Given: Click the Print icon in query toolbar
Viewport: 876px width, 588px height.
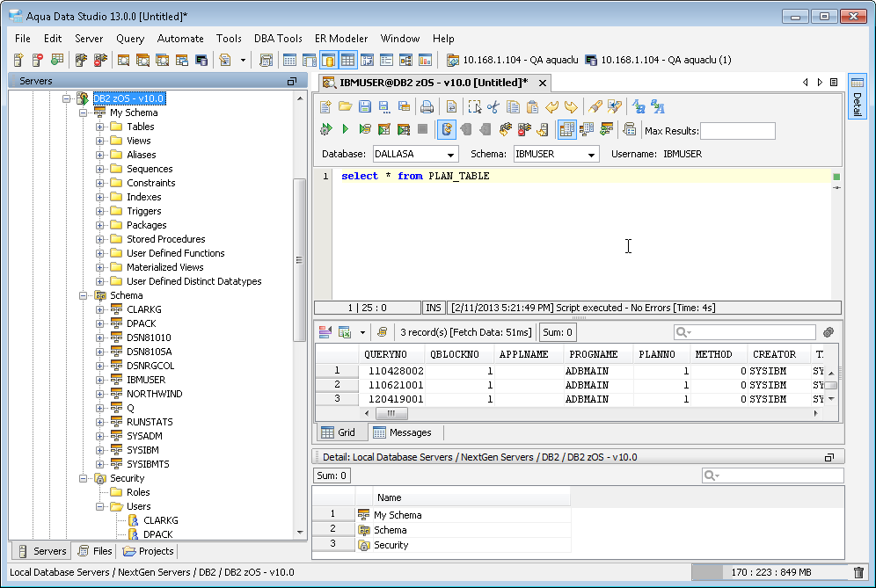Looking at the screenshot, I should coord(427,106).
